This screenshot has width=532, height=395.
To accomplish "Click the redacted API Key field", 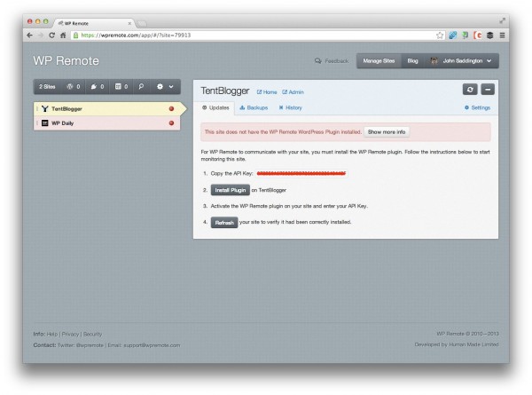I will coord(301,174).
